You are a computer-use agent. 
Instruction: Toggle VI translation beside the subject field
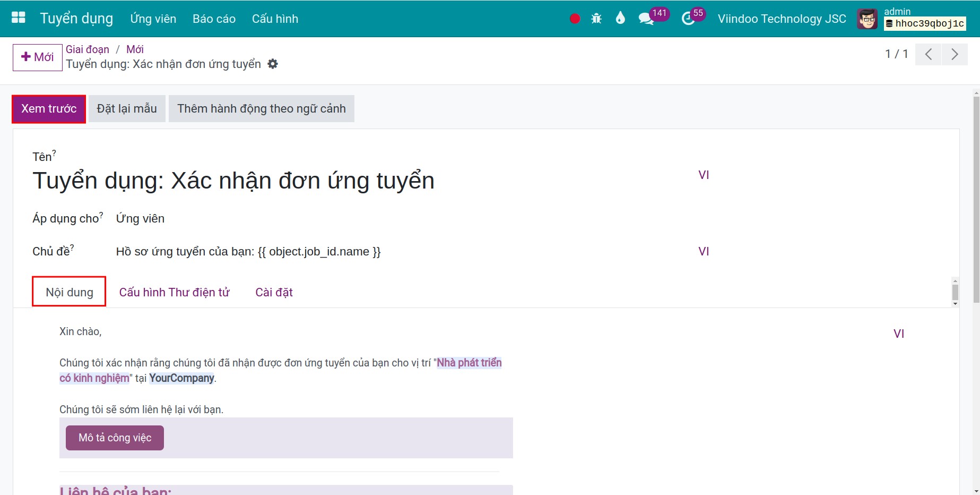[704, 251]
